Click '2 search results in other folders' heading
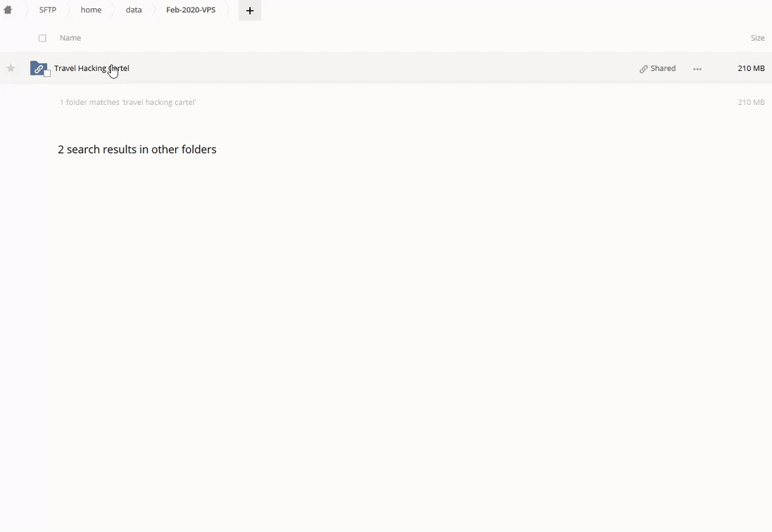Image resolution: width=772 pixels, height=532 pixels. tap(137, 149)
